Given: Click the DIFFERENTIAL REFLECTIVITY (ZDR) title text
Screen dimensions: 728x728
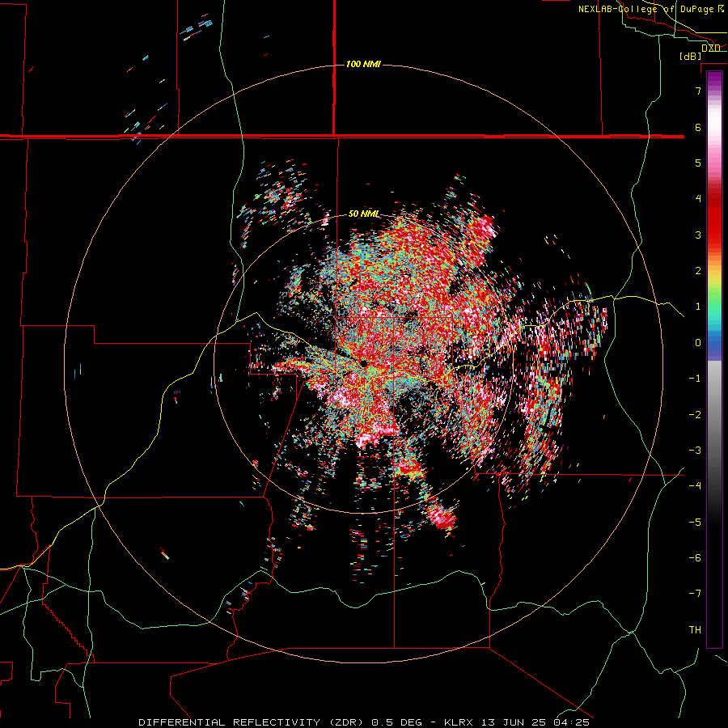Looking at the screenshot, I should (x=252, y=722).
